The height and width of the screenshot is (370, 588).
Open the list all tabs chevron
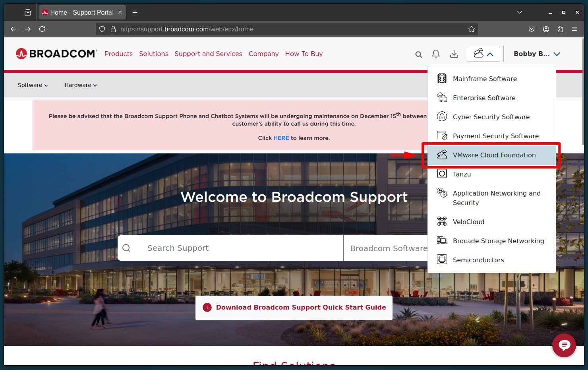519,12
